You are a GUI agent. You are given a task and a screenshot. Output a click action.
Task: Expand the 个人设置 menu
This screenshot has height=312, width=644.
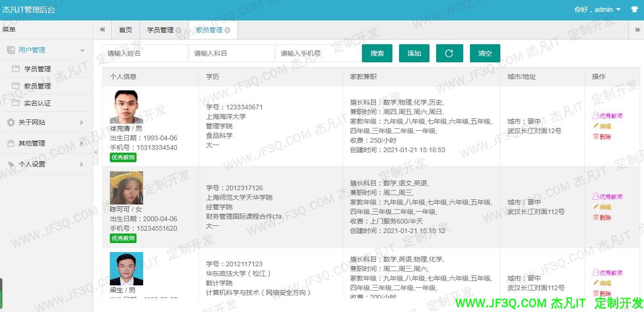[x=46, y=164]
